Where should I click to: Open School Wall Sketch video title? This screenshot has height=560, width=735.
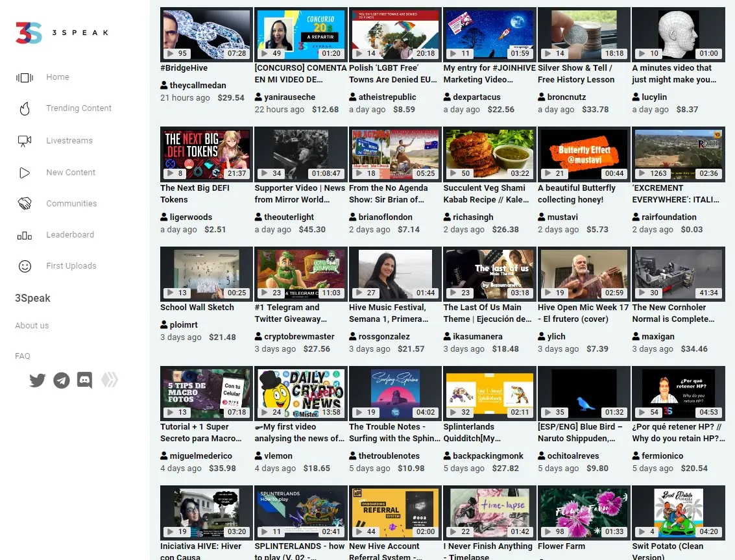[197, 308]
